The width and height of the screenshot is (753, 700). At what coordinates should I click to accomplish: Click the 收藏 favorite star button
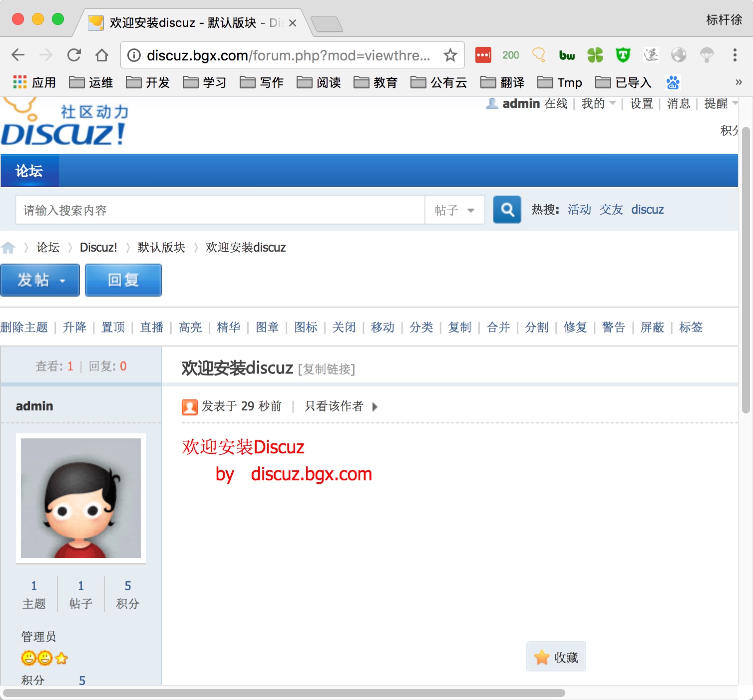[556, 657]
